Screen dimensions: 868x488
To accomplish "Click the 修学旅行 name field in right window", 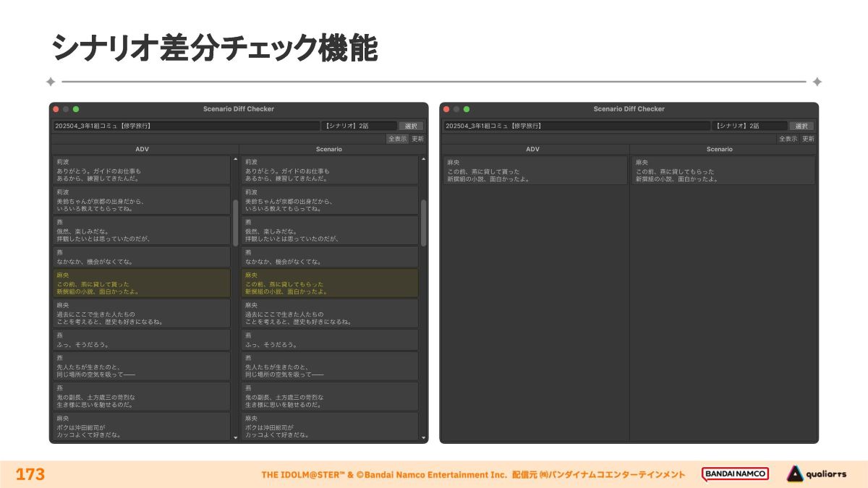I will [x=576, y=126].
